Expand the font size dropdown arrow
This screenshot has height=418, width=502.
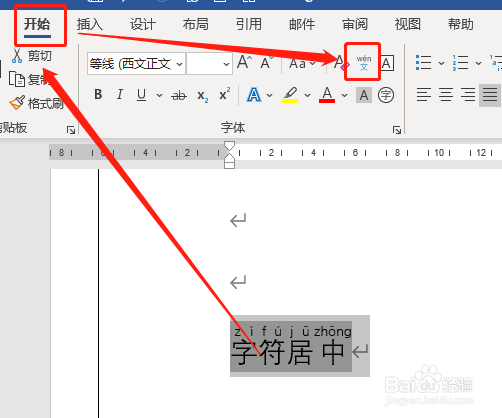pos(227,64)
